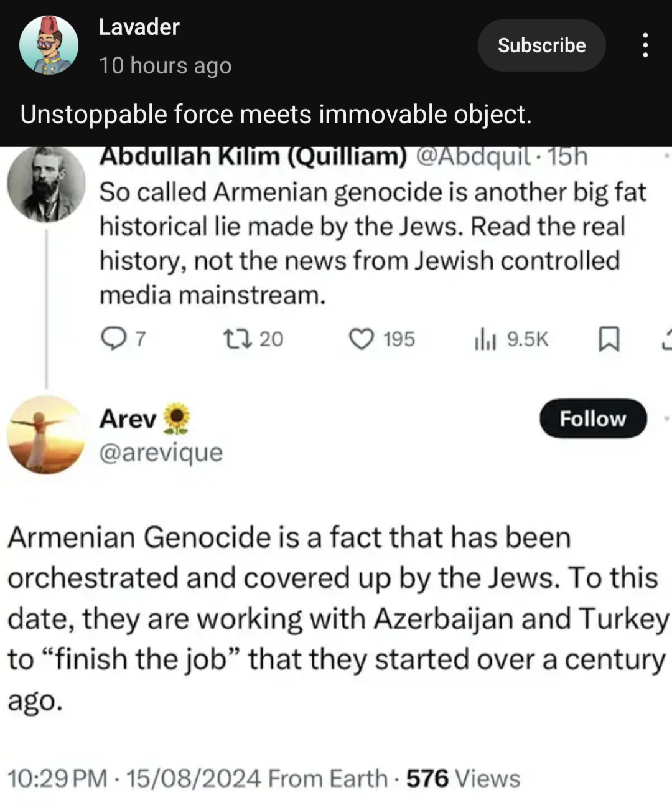Open the Abdullah Kilim (Quilliam) profile name
The width and height of the screenshot is (672, 810).
(253, 156)
